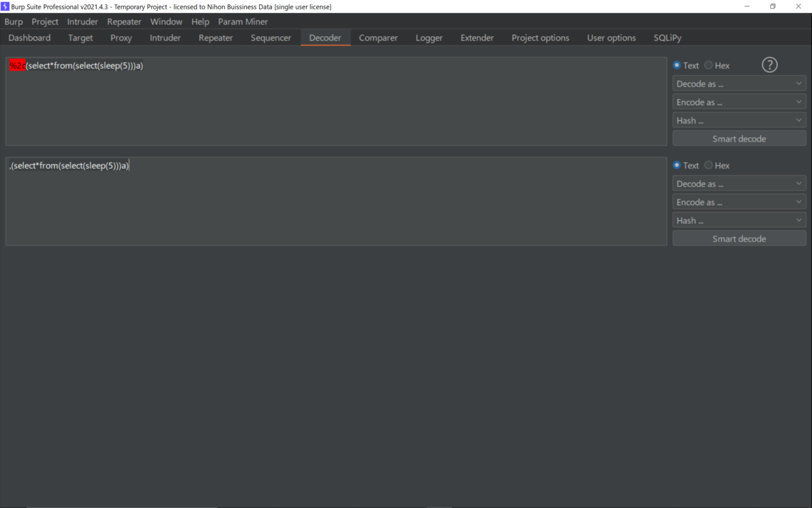Open the Help menu
Viewport: 812px width, 508px height.
[x=200, y=22]
